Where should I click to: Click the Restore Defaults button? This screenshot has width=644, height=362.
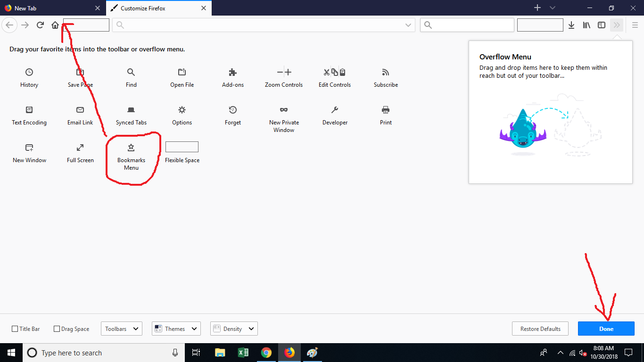(540, 329)
